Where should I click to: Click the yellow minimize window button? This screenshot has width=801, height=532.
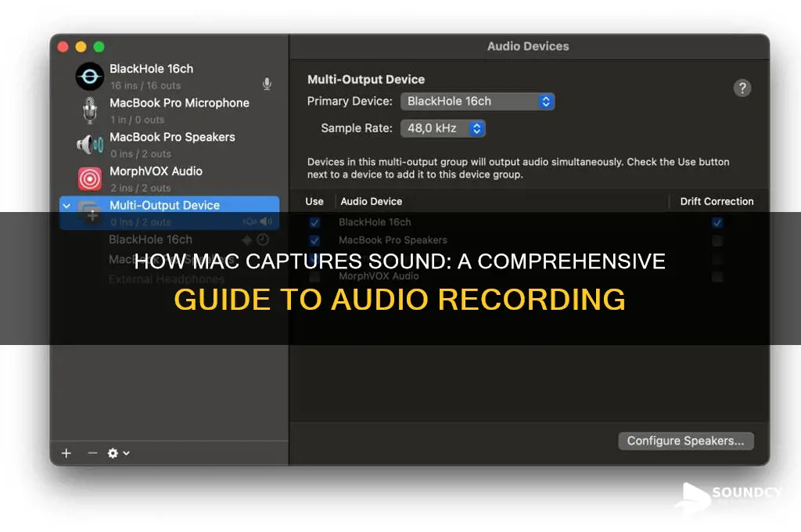tap(81, 47)
